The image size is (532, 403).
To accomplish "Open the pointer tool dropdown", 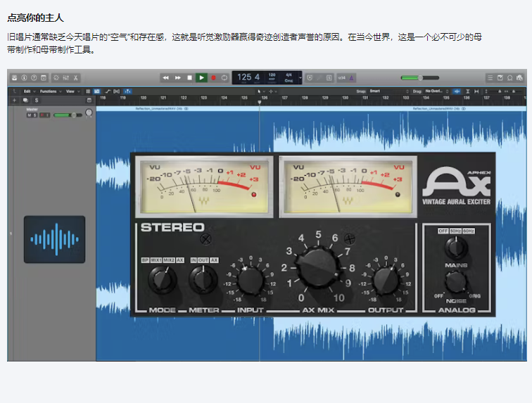I will click(260, 91).
